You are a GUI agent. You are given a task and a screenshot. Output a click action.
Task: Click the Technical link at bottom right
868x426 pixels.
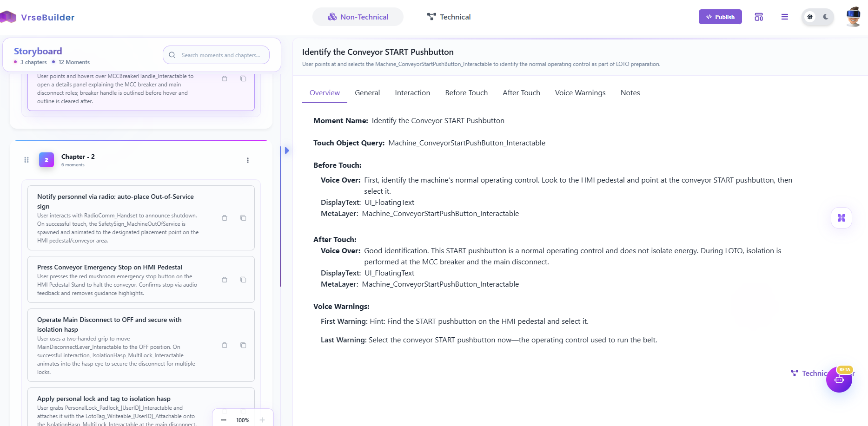[811, 373]
